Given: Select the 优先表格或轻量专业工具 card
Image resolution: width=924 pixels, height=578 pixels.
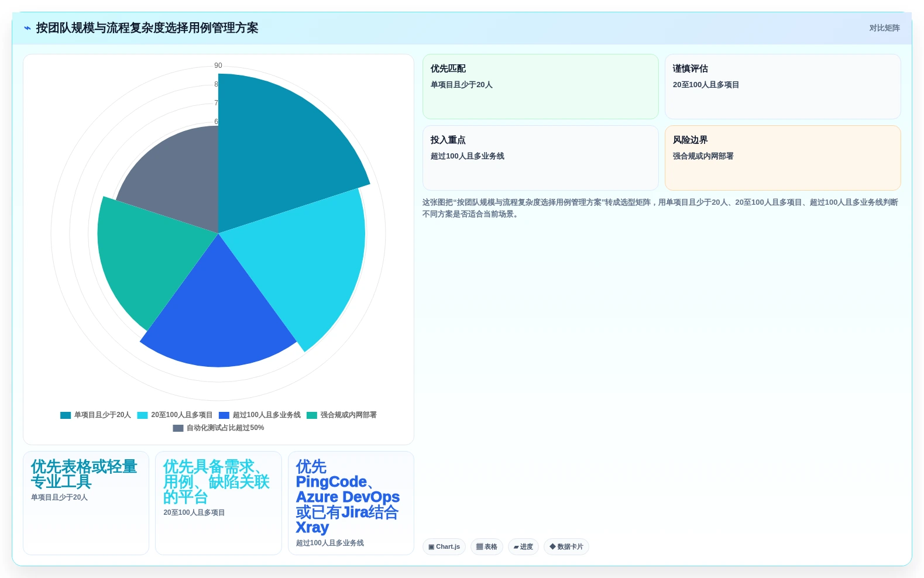Looking at the screenshot, I should pyautogui.click(x=86, y=503).
